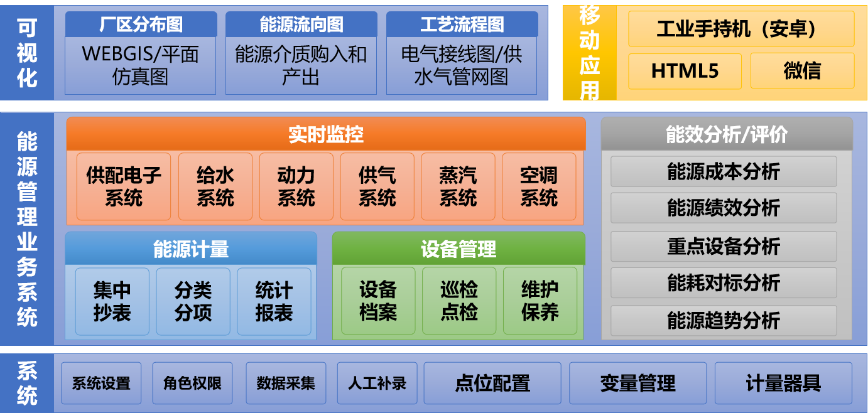Open the 动力系统 block
This screenshot has width=868, height=413.
click(x=296, y=186)
